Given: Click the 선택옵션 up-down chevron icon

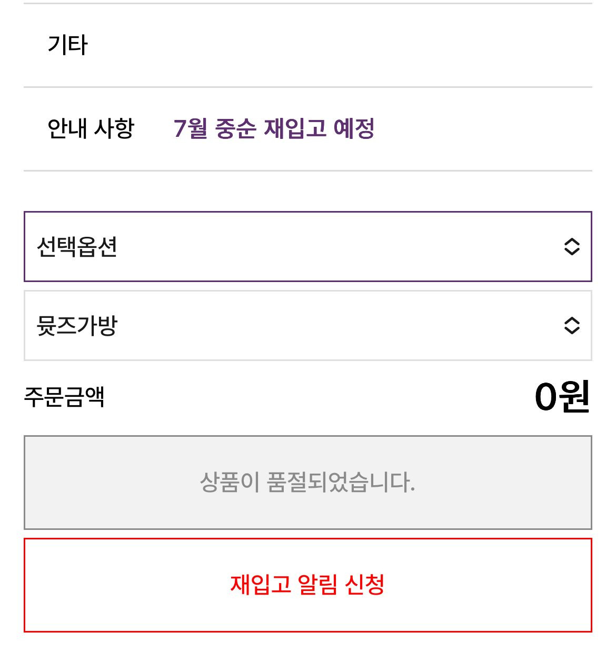Looking at the screenshot, I should click(572, 247).
